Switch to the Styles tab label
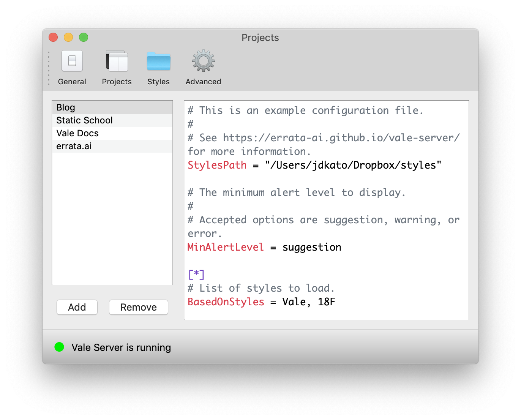Viewport: 521px width, 420px height. (x=159, y=82)
